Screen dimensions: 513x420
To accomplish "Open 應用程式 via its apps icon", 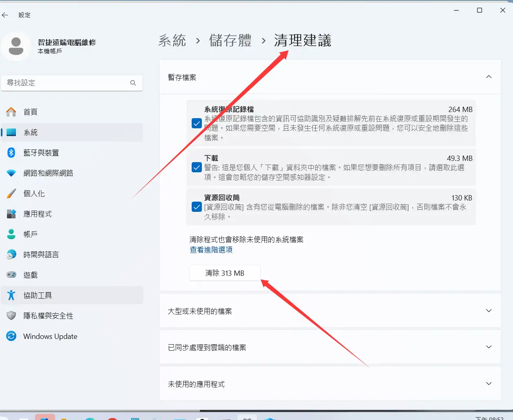I will (x=11, y=214).
